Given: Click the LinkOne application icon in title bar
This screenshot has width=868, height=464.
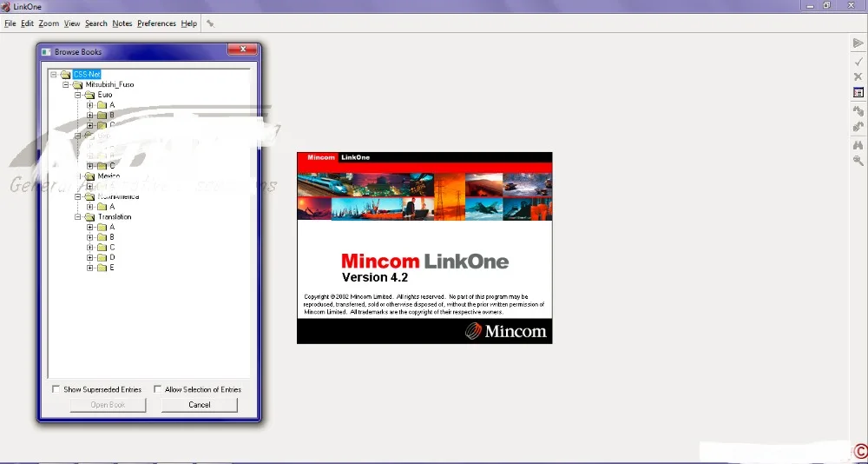Looking at the screenshot, I should pyautogui.click(x=6, y=7).
